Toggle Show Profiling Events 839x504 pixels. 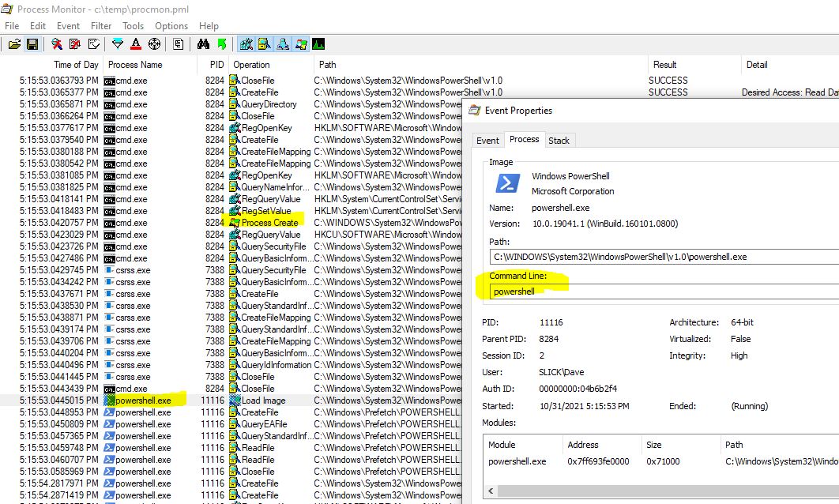click(x=318, y=44)
